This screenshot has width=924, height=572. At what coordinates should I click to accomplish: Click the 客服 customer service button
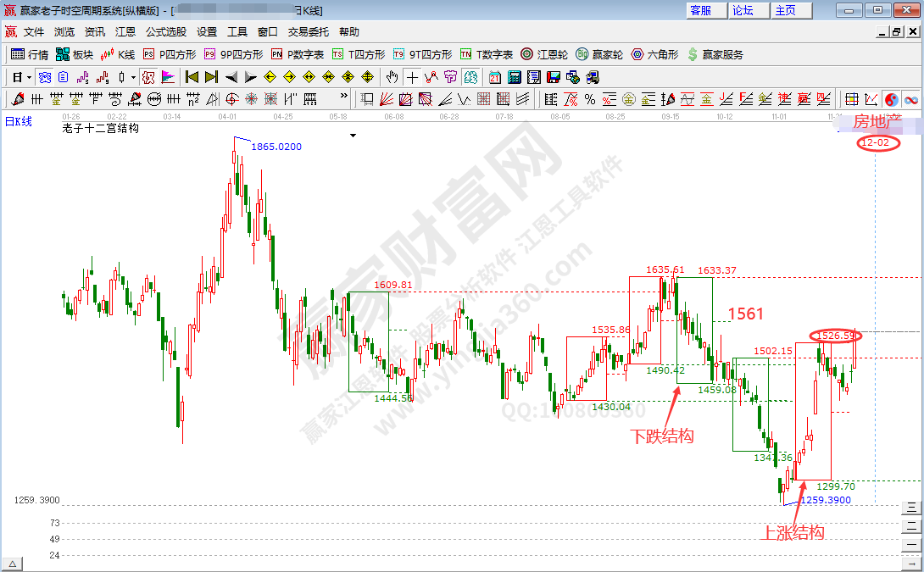(701, 10)
